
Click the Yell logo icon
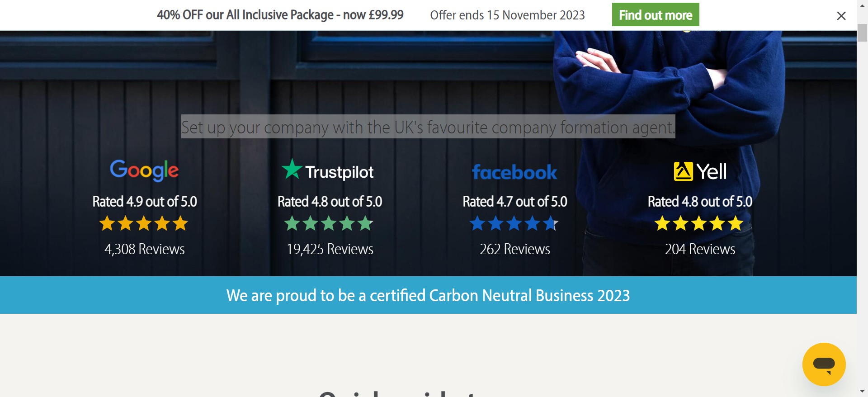[x=700, y=171]
